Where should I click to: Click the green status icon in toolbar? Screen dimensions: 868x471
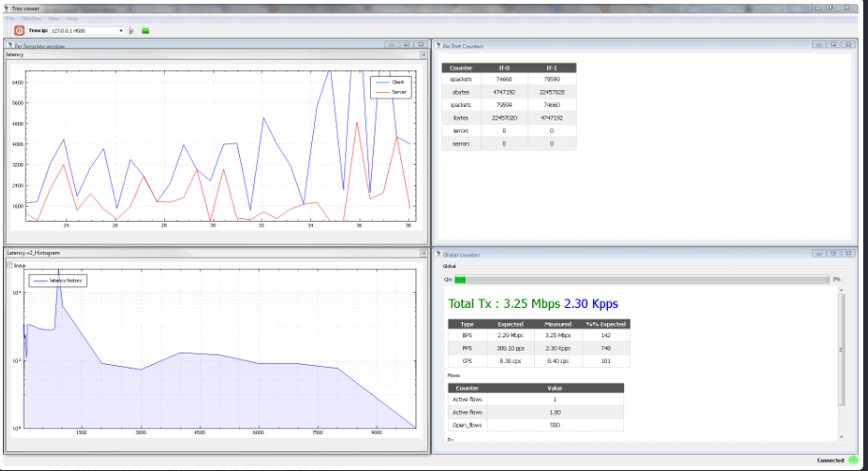coord(145,31)
